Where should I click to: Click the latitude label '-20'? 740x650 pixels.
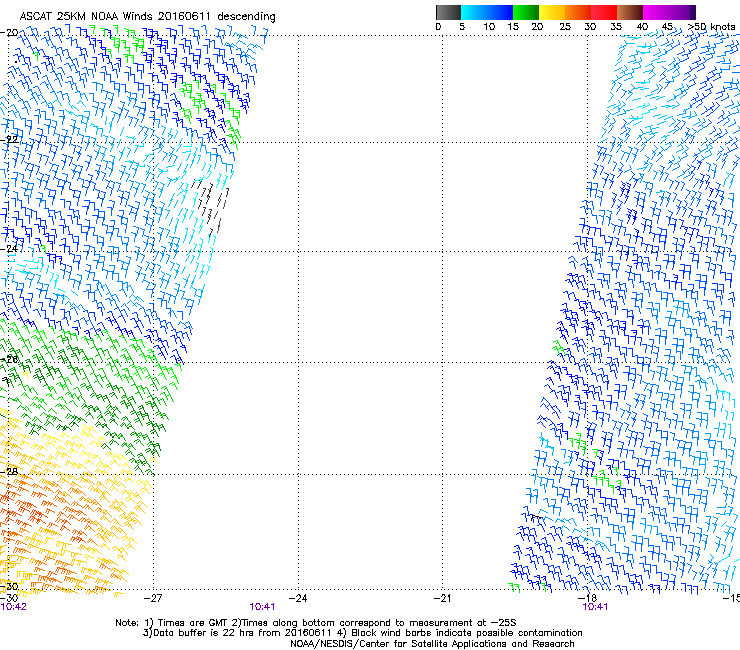click(9, 33)
